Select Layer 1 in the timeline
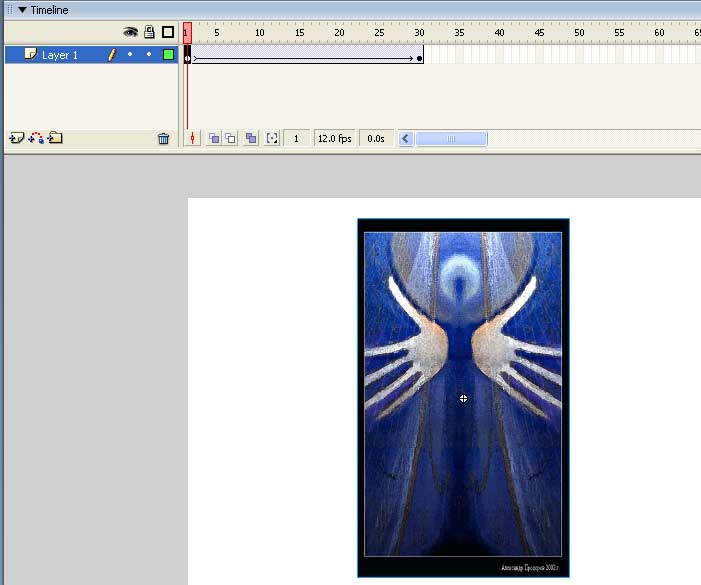 (60, 55)
